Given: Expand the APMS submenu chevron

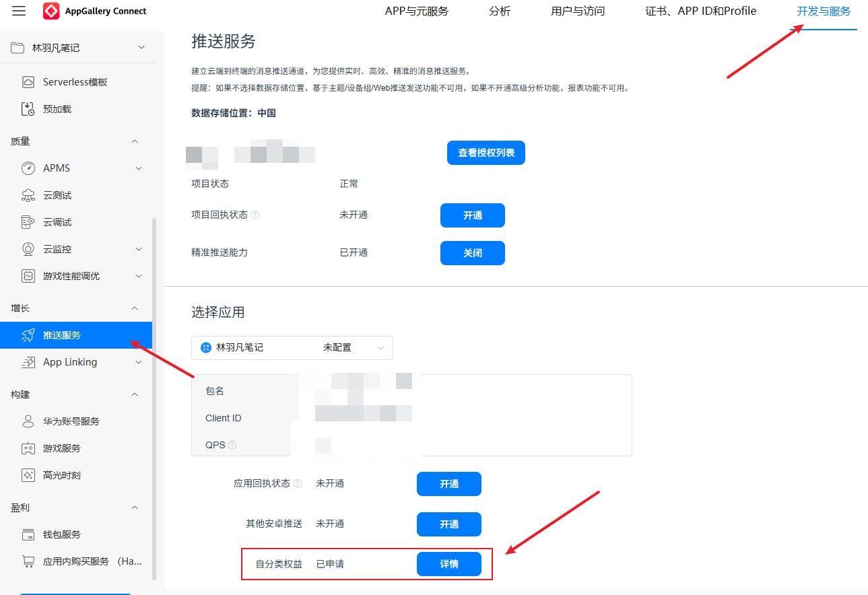Looking at the screenshot, I should tap(139, 168).
